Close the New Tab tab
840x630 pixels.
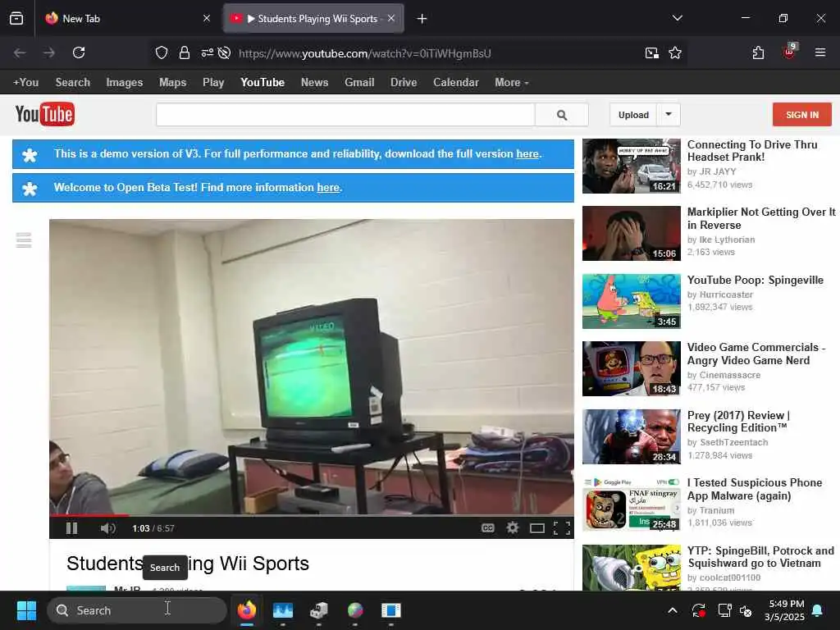pos(207,19)
